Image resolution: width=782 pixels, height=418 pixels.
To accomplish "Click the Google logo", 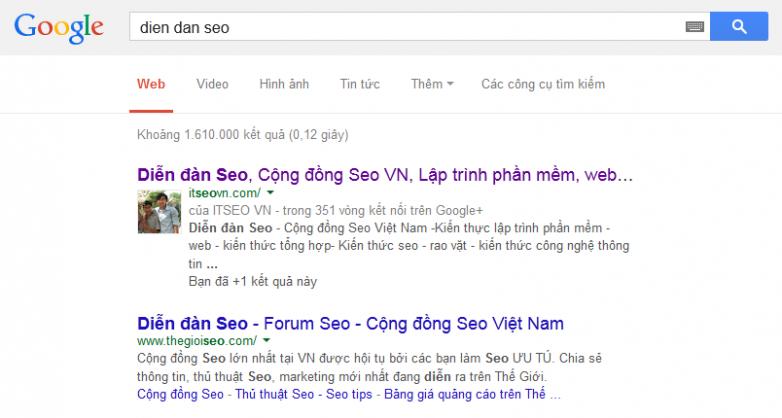I will [60, 28].
